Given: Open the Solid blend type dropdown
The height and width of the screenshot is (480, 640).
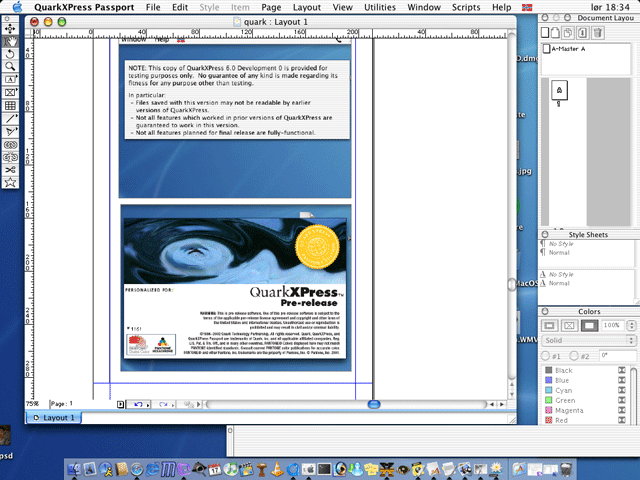Looking at the screenshot, I should point(589,340).
